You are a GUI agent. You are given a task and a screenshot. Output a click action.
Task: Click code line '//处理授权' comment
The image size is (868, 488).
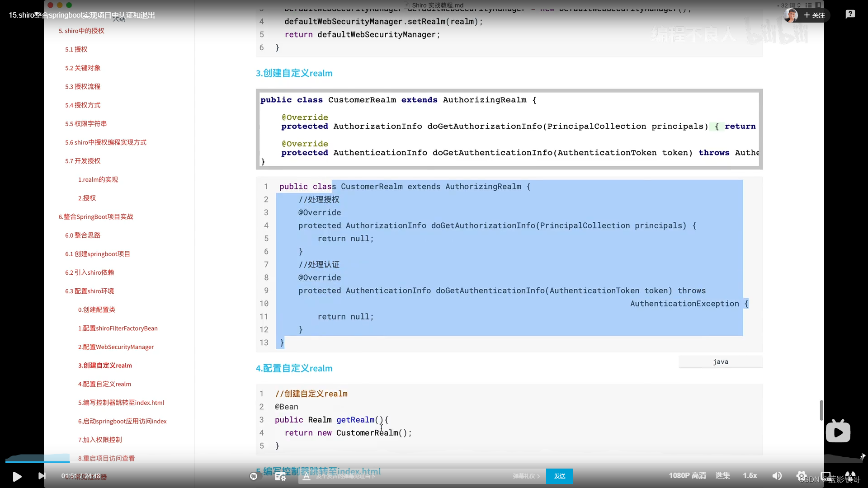click(x=319, y=200)
